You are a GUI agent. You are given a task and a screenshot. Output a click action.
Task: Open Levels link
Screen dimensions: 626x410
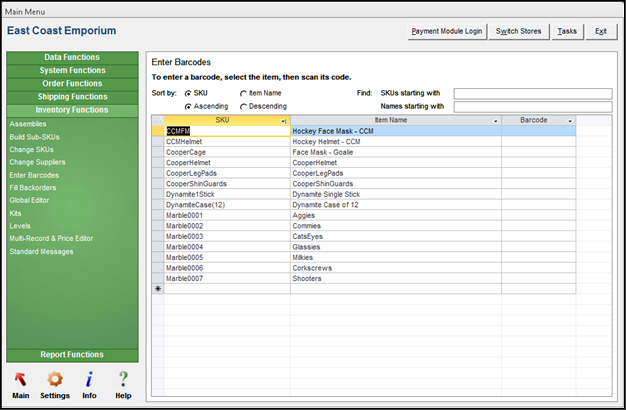pyautogui.click(x=20, y=226)
